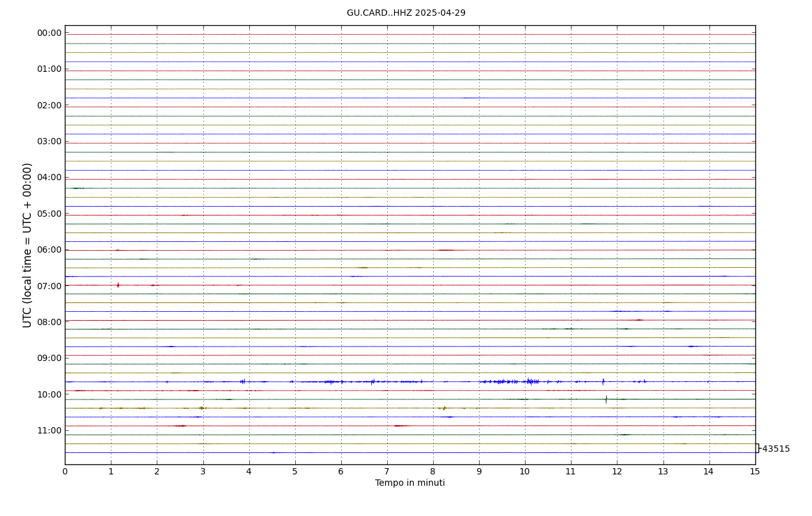Viewport: 812px width, 516px height.
Task: Click the x-axis tick label 3
Action: click(x=203, y=472)
